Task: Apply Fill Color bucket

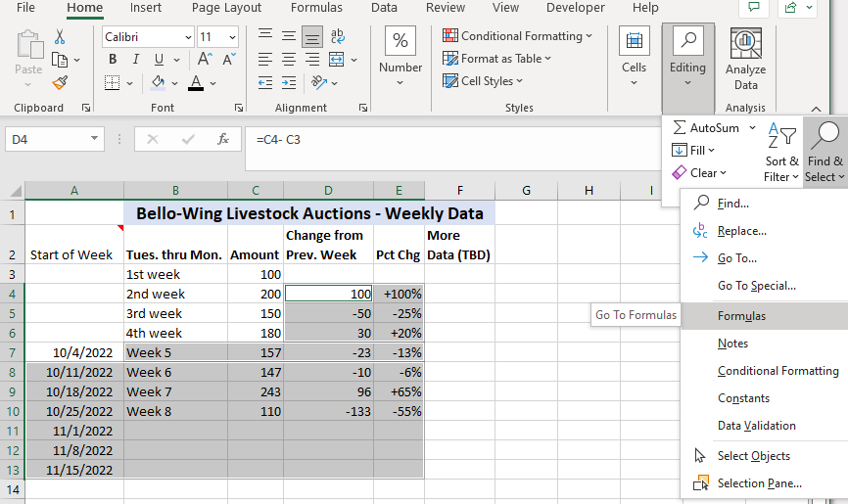Action: click(158, 83)
